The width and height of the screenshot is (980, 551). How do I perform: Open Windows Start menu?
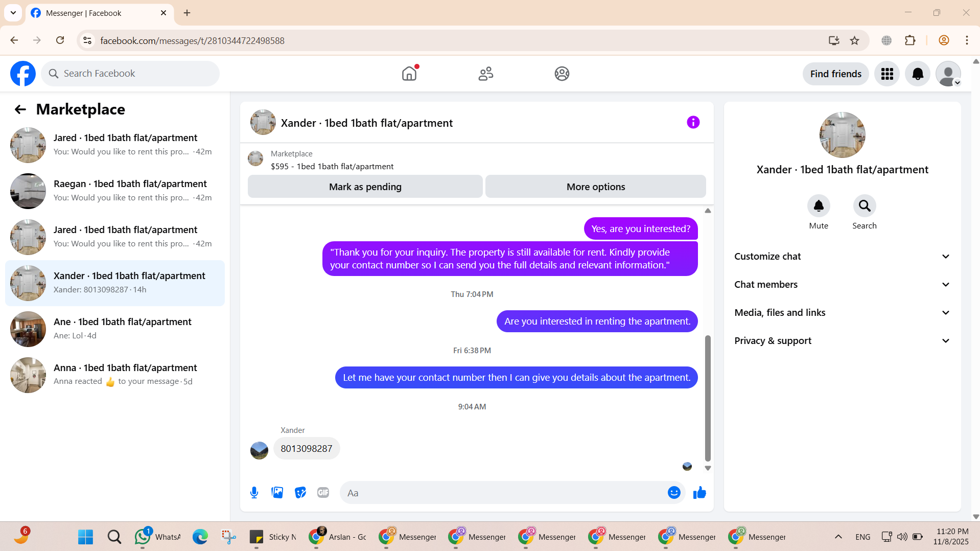coord(85,537)
